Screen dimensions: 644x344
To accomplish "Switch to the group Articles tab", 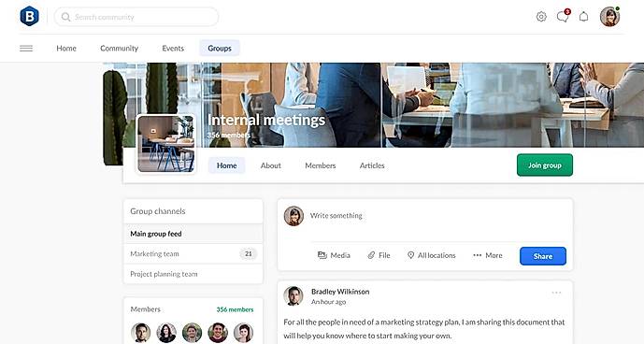I will click(372, 165).
